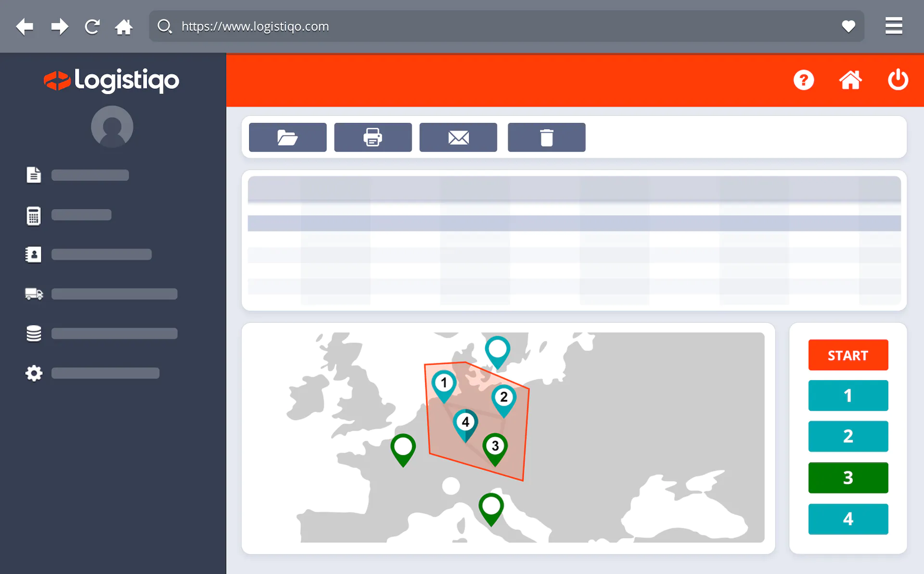Click the document sidebar icon
Image resolution: width=924 pixels, height=574 pixels.
34,175
